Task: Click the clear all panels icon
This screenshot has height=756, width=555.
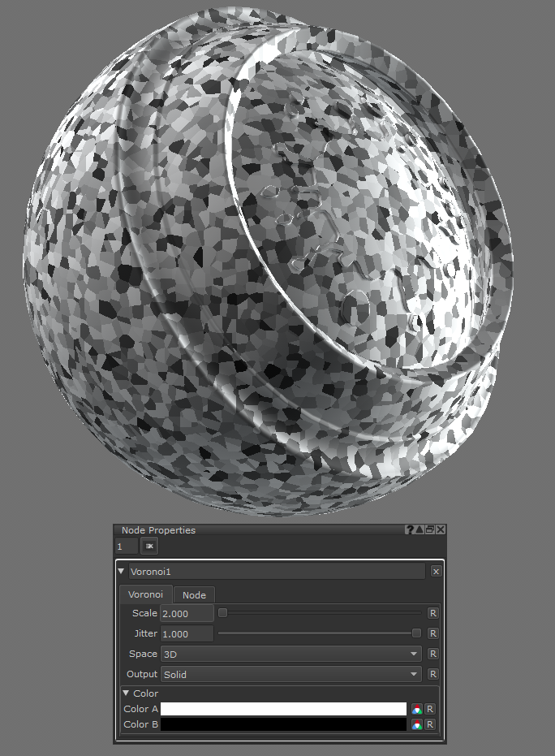Action: coord(149,546)
